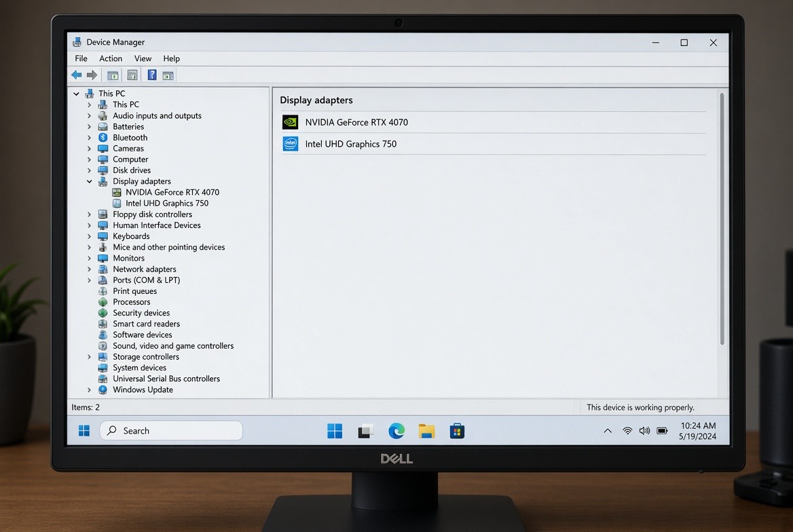Image resolution: width=793 pixels, height=532 pixels.
Task: Click 'This device is working properly.' status text
Action: pos(640,408)
